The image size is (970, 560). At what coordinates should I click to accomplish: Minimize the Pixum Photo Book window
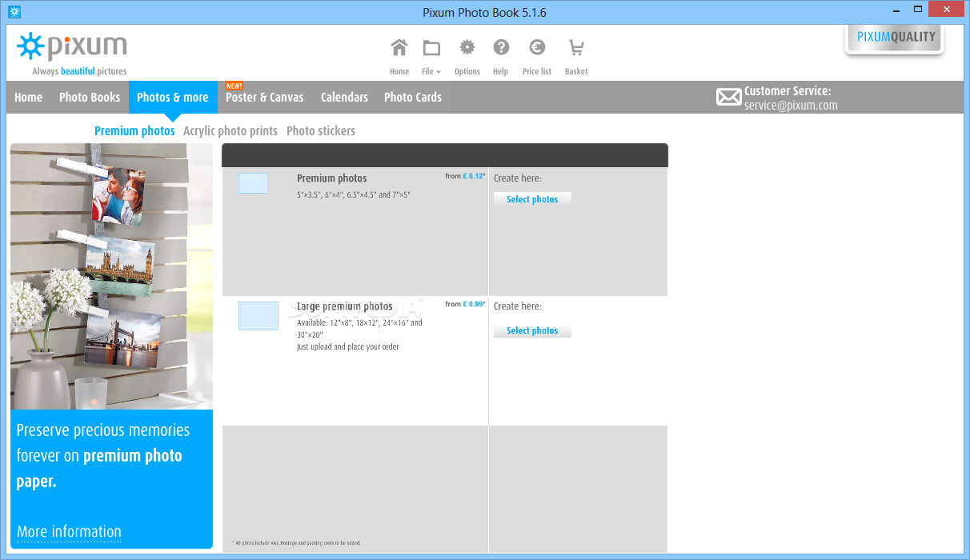coord(895,9)
